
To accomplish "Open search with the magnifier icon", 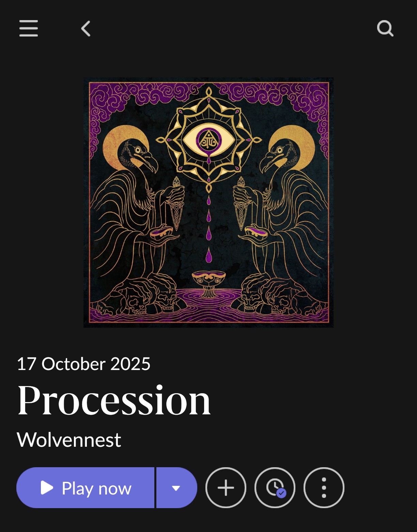I will (x=385, y=28).
